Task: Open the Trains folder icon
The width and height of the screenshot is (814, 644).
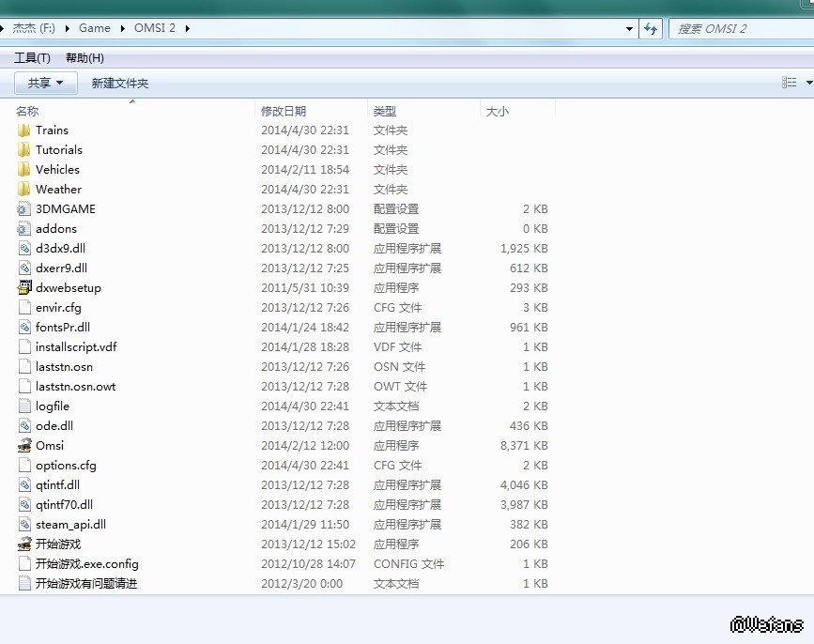Action: pos(23,130)
